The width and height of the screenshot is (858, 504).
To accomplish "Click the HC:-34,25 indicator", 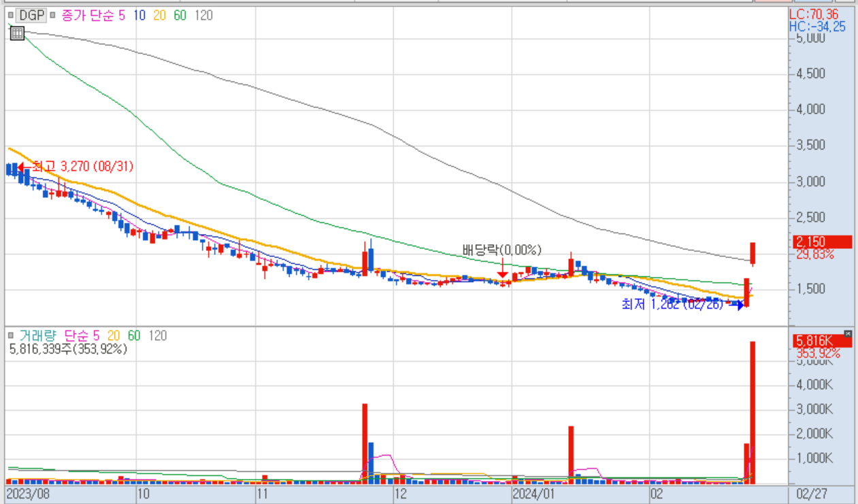I will (x=817, y=27).
